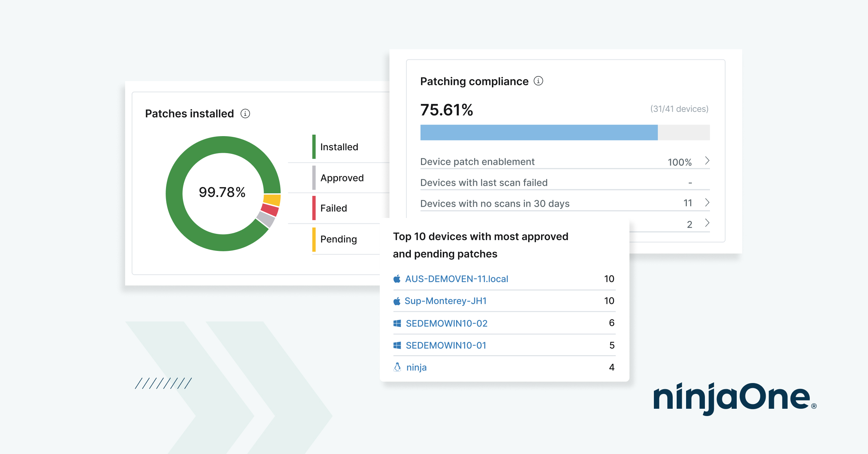Click the Windows icon beside SEDEMOWIN10-02
The height and width of the screenshot is (454, 868).
coord(397,323)
